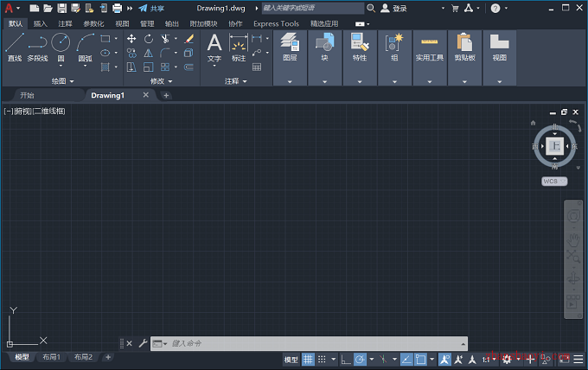Image resolution: width=588 pixels, height=370 pixels.
Task: Toggle annotation objects visibility in status bar
Action: 444,360
